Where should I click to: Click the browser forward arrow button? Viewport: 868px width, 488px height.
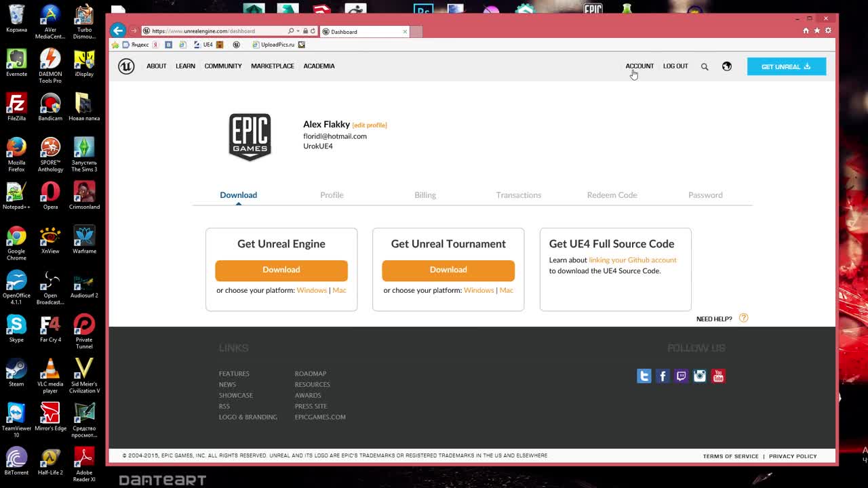coord(134,30)
